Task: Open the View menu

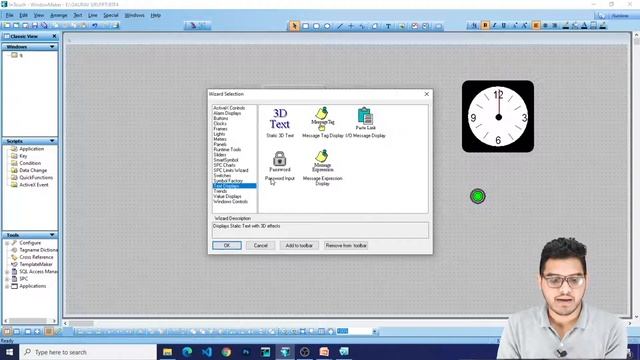Action: [39, 15]
